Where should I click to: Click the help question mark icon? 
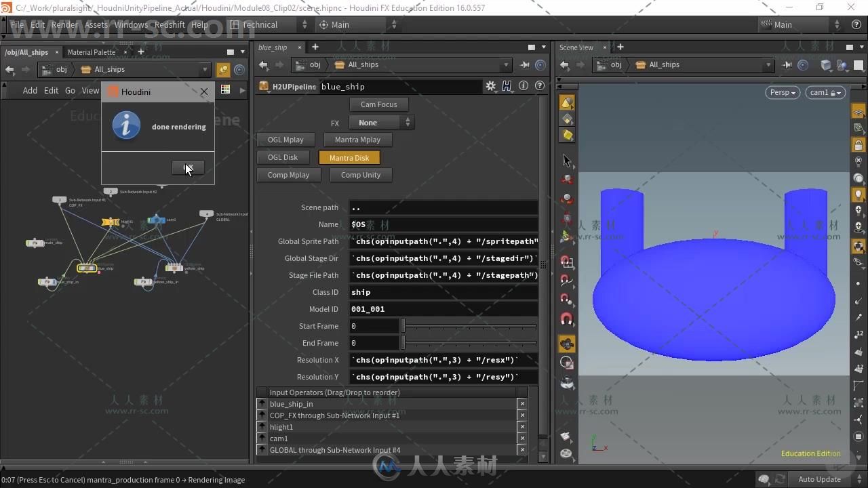point(540,86)
